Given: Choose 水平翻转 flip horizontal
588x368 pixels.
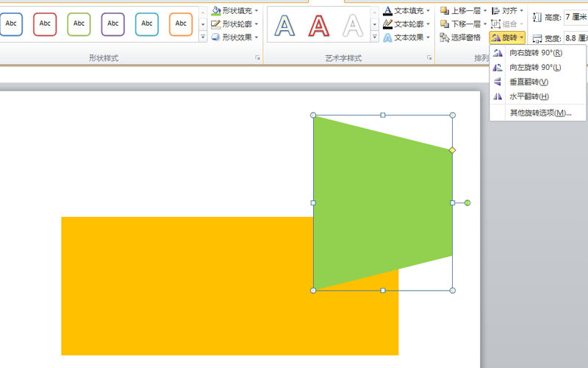Looking at the screenshot, I should (538, 96).
